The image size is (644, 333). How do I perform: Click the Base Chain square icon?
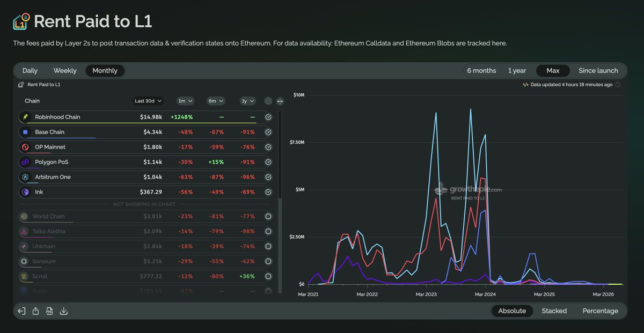point(24,132)
